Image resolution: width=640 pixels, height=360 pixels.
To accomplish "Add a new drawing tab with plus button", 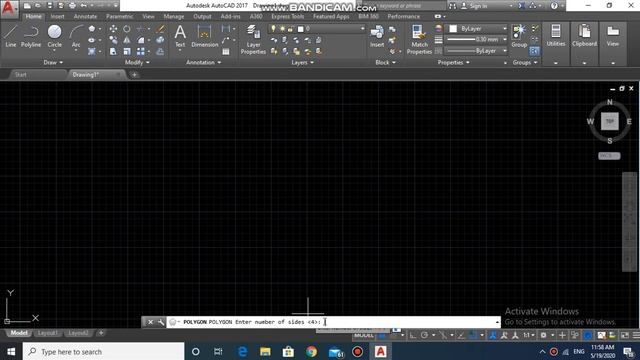I will click(134, 75).
